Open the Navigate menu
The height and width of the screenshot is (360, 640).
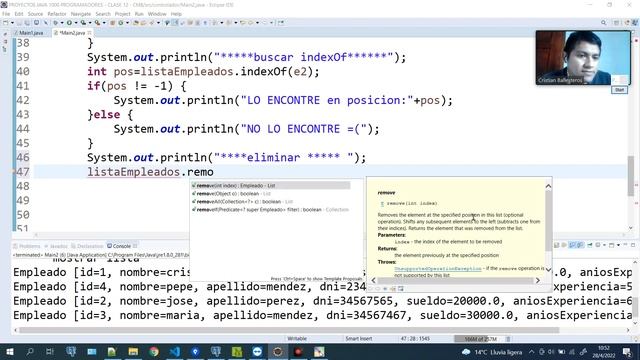[x=81, y=14]
